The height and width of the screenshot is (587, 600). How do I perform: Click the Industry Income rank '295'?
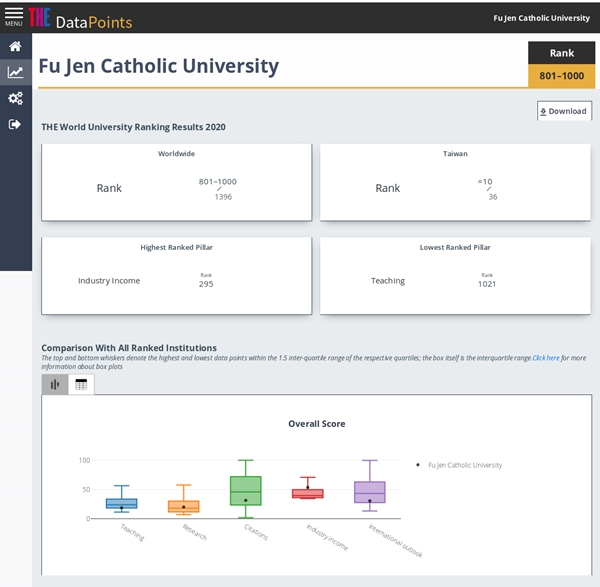206,284
